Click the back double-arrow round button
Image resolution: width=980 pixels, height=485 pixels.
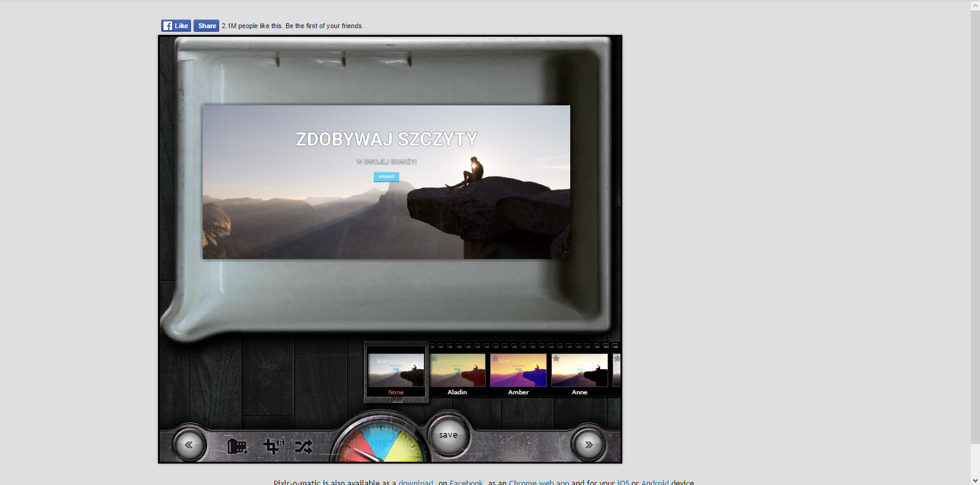[189, 445]
